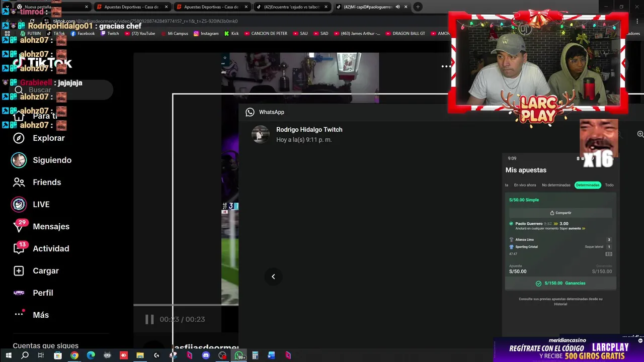
Task: Click the Sporting Cristal team row
Action: click(x=560, y=247)
